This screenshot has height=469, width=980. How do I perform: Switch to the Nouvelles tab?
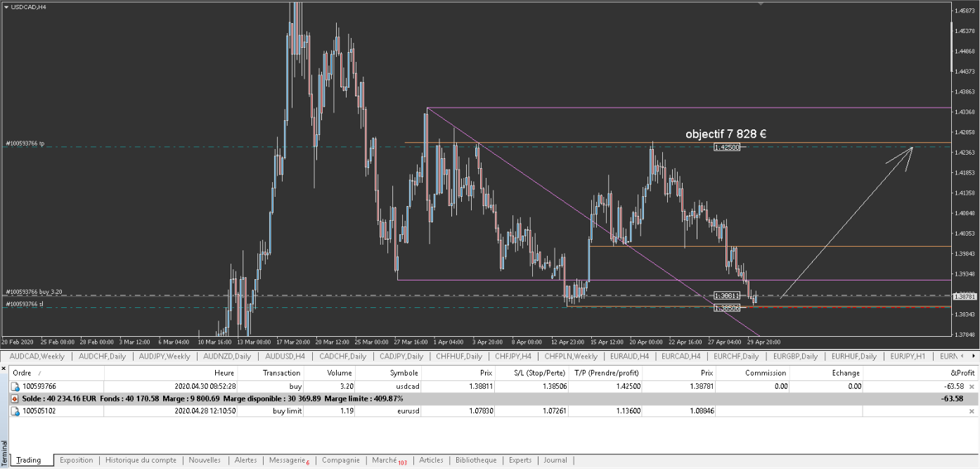click(205, 460)
